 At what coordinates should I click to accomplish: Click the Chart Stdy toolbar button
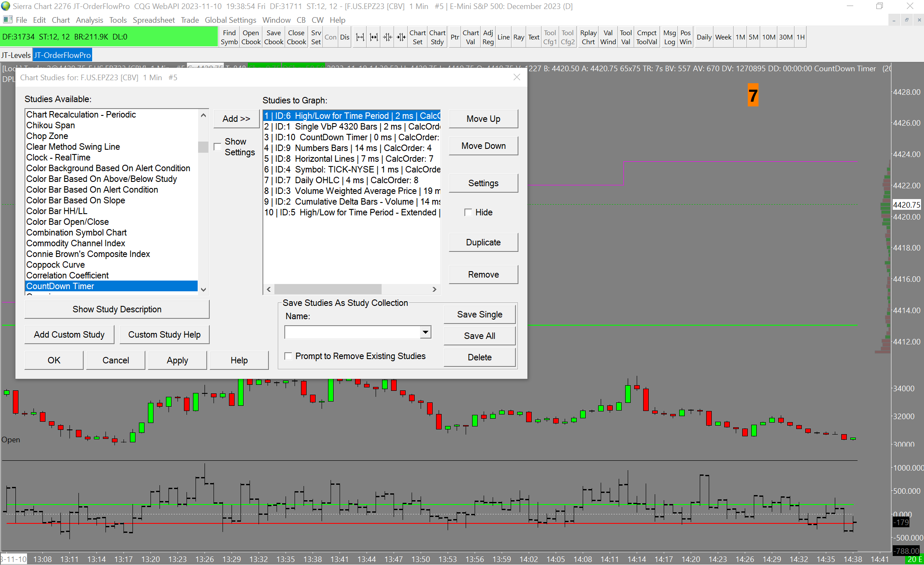(x=437, y=37)
